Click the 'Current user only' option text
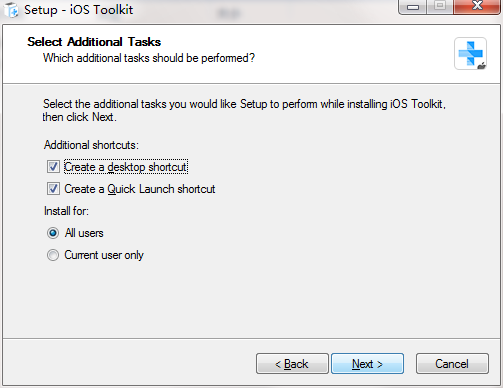 coord(104,255)
